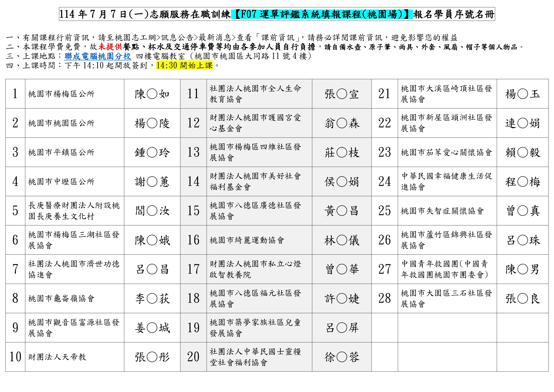Click the 中國青年救國團桃園市團委會 cell
This screenshot has height=392, width=554.
click(x=447, y=269)
